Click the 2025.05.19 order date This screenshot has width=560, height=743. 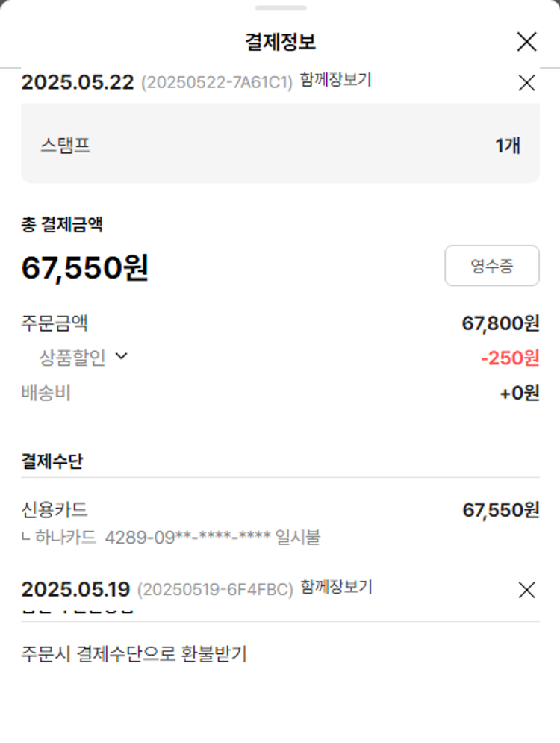75,589
